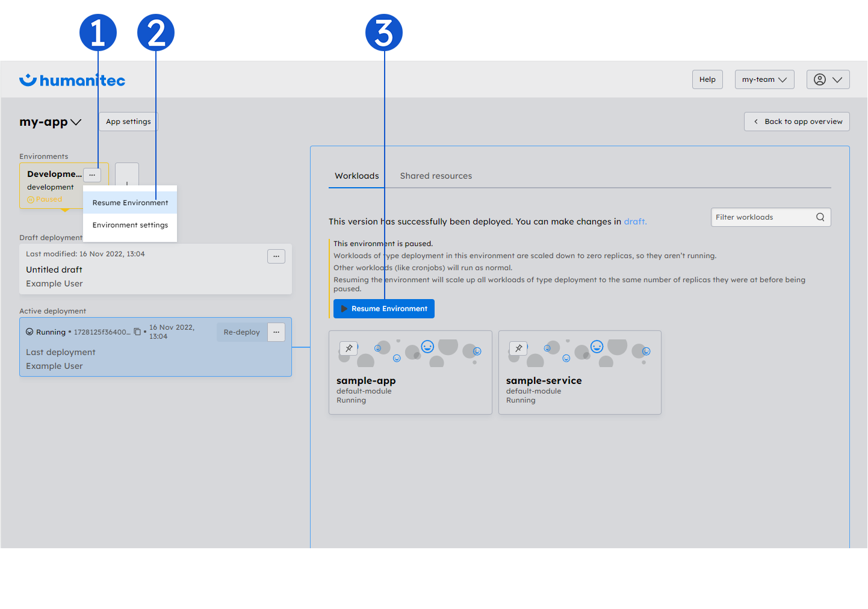Go Back to app overview
This screenshot has width=868, height=609.
[x=797, y=122]
